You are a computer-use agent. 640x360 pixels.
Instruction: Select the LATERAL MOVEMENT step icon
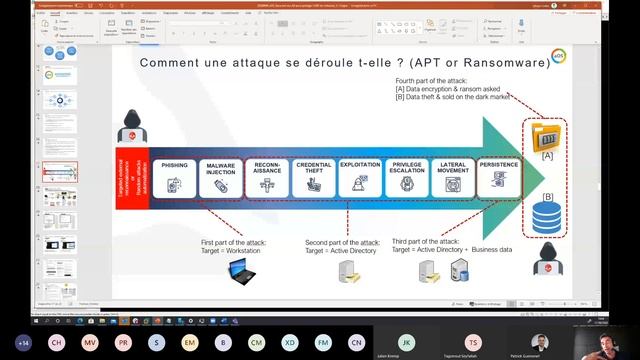(x=453, y=185)
